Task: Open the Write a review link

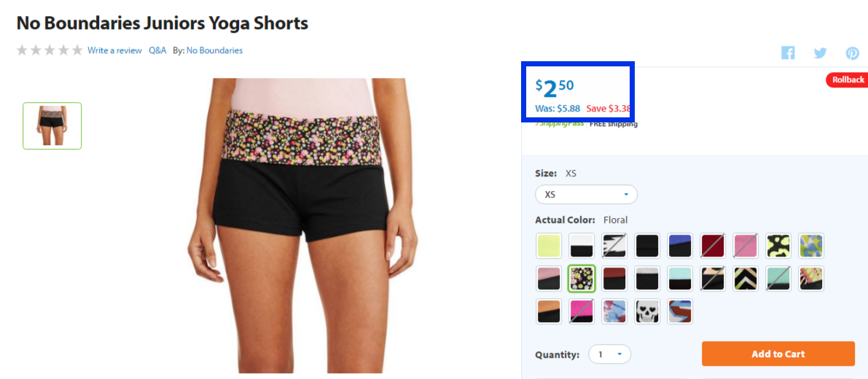Action: click(x=114, y=50)
